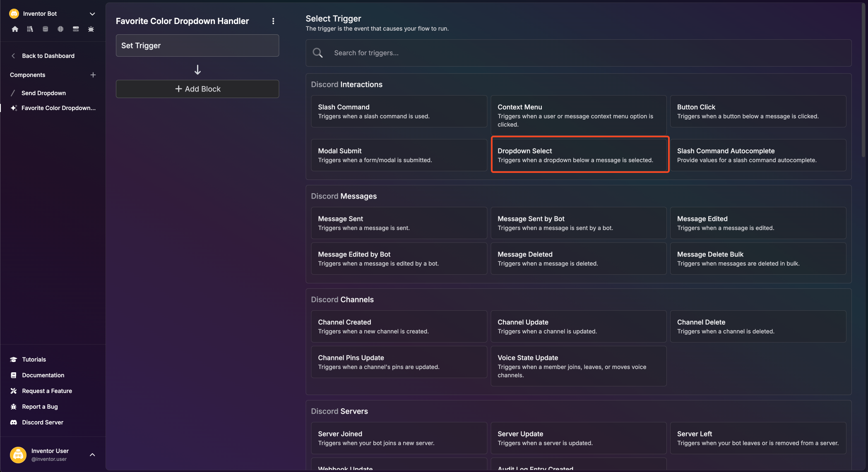The height and width of the screenshot is (472, 868).
Task: Choose the Dropdown Select trigger
Action: point(579,154)
